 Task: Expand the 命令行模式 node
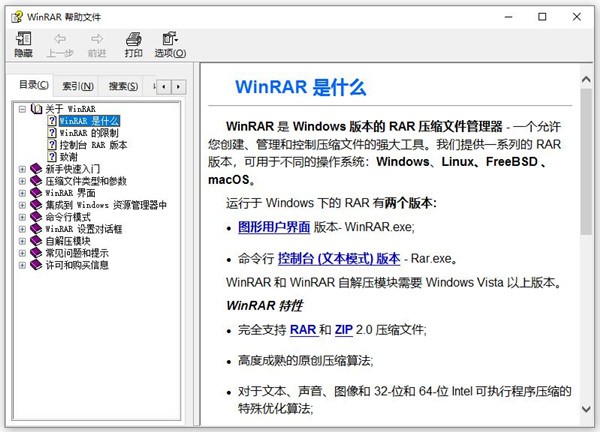coord(22,217)
